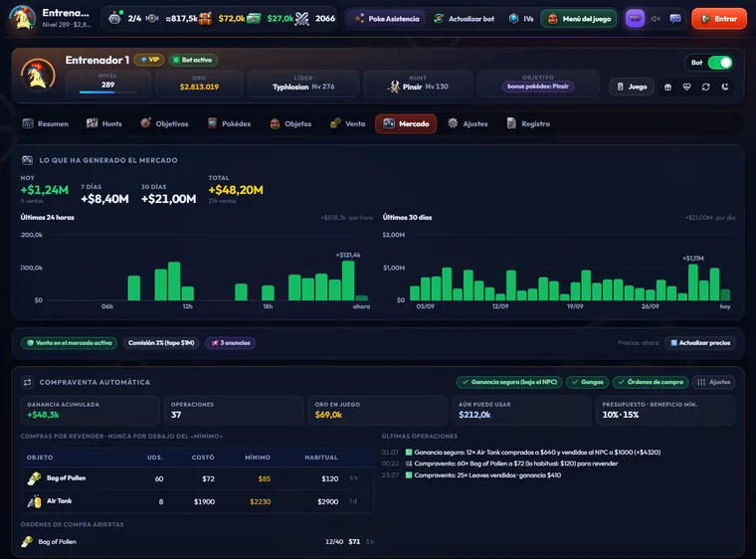The width and height of the screenshot is (756, 559).
Task: Click the ORO EN JUEGO $69,0k card
Action: coord(378,411)
